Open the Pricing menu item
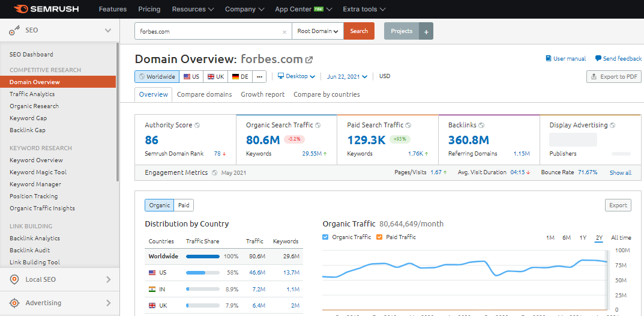Viewport: 644px width, 316px height. tap(149, 9)
